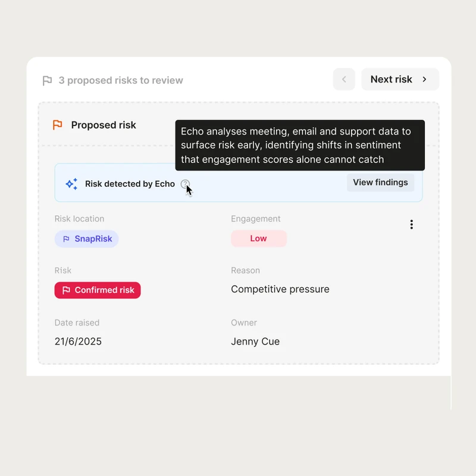This screenshot has height=476, width=476.
Task: Click the flag icon inside SnapRisk chip
Action: (x=66, y=239)
